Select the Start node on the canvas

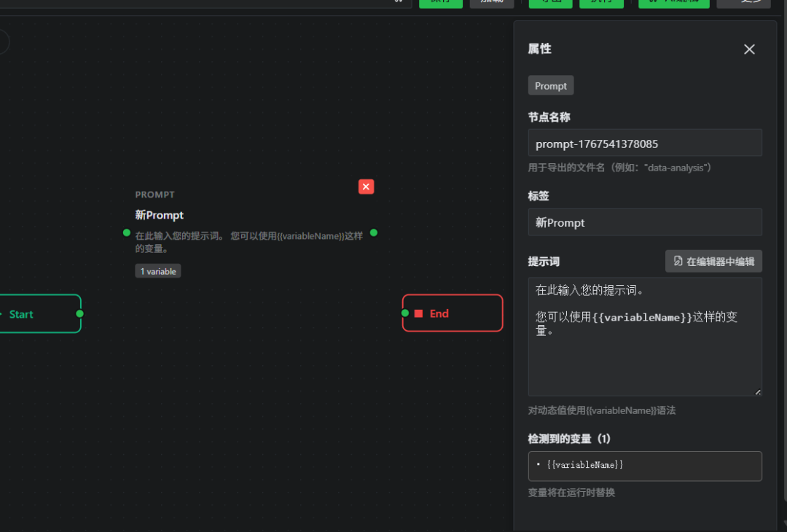tap(29, 313)
